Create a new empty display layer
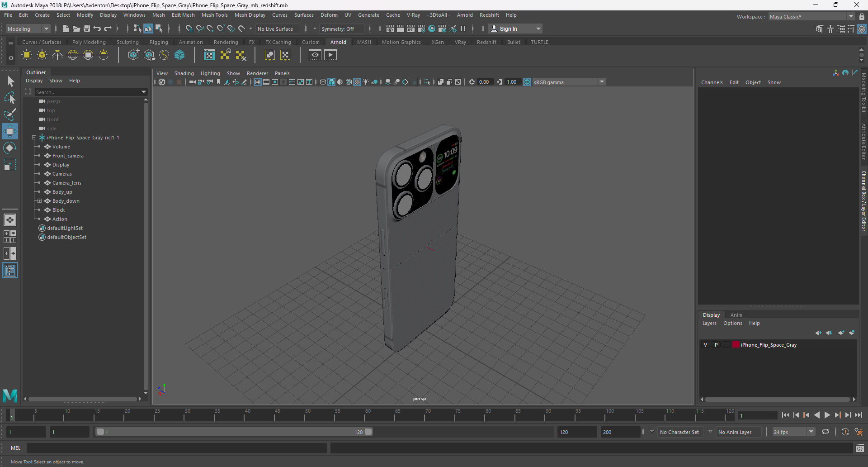This screenshot has height=467, width=868. tap(841, 333)
